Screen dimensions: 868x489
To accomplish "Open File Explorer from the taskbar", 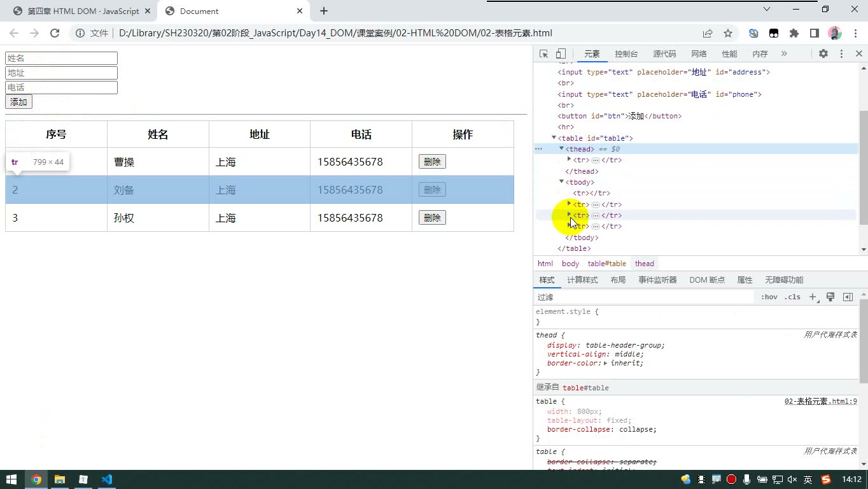I will pos(60,479).
